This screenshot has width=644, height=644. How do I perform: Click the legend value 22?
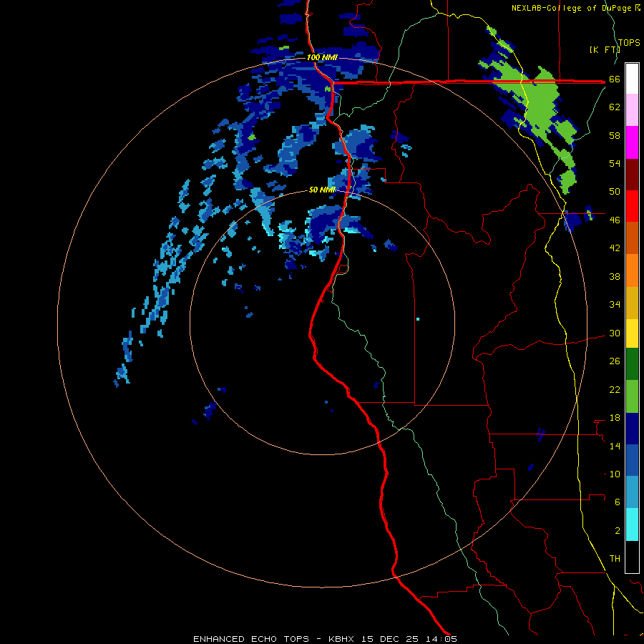pyautogui.click(x=615, y=390)
